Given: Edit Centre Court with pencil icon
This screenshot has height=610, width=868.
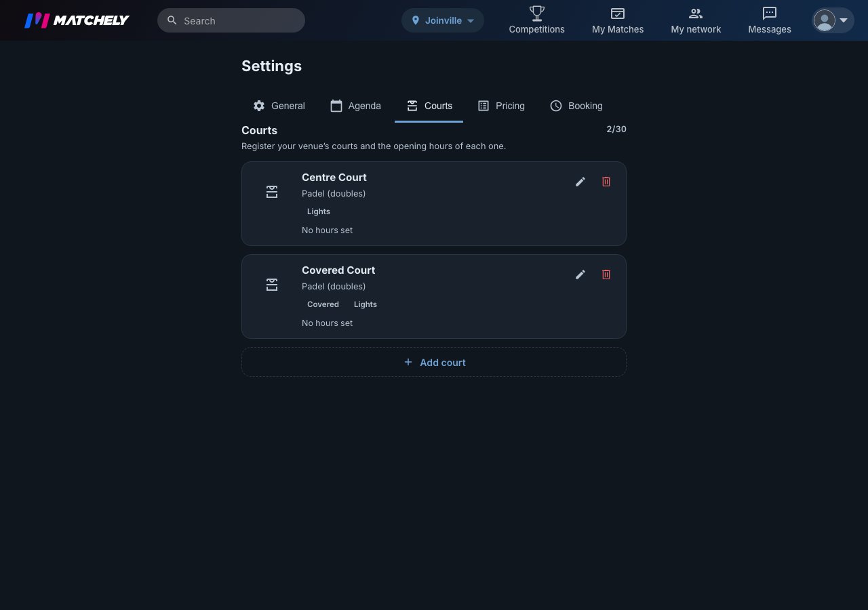Looking at the screenshot, I should coord(580,182).
